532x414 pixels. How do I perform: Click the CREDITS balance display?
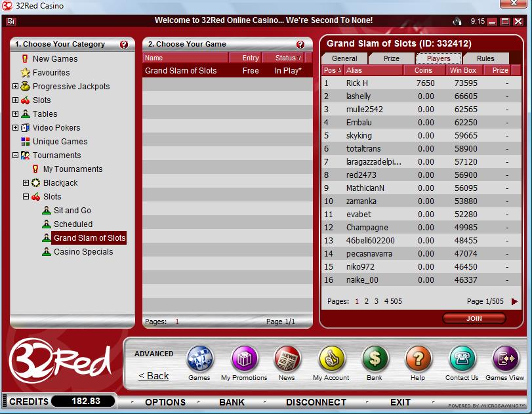pyautogui.click(x=83, y=401)
